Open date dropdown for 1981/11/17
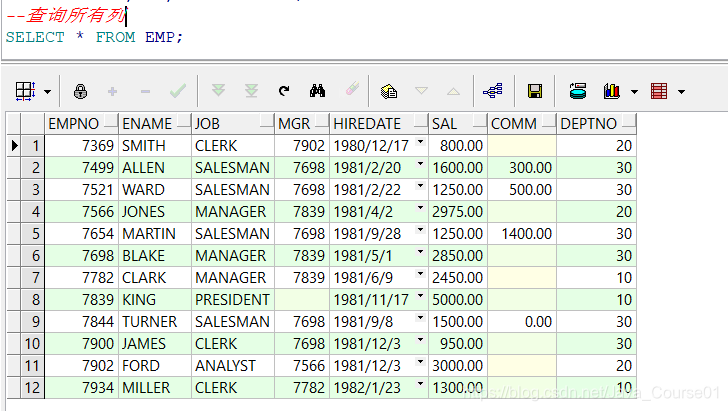This screenshot has height=411, width=728. pos(421,295)
